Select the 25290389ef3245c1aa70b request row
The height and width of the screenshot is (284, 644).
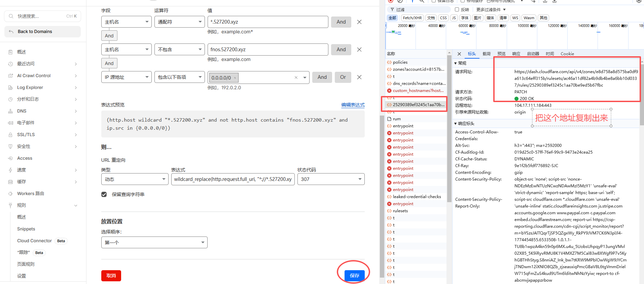pos(416,105)
